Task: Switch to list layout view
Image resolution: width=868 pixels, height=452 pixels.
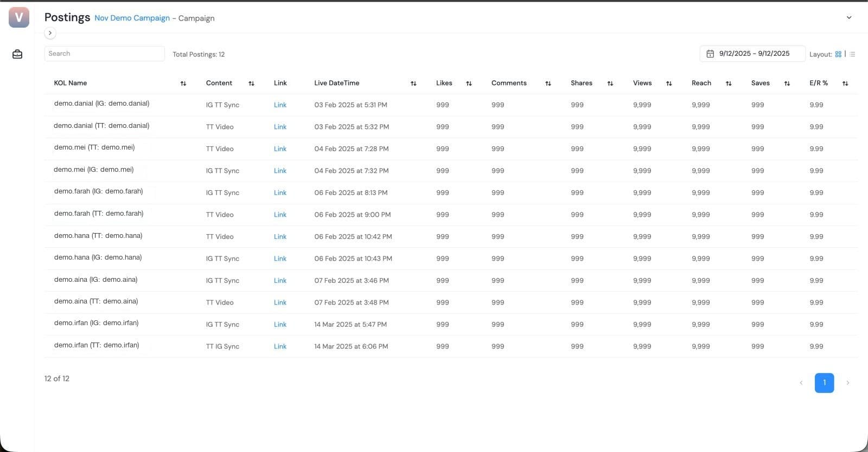Action: (852, 54)
